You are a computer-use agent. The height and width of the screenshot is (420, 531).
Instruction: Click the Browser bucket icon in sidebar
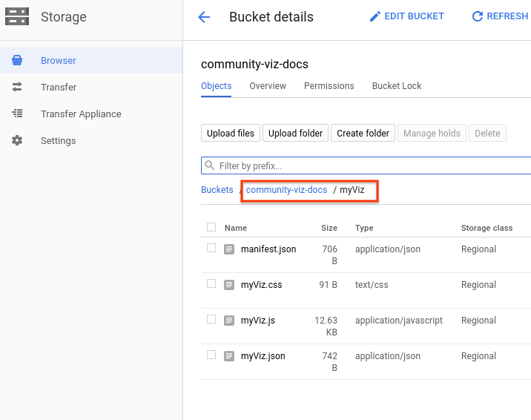(x=17, y=61)
